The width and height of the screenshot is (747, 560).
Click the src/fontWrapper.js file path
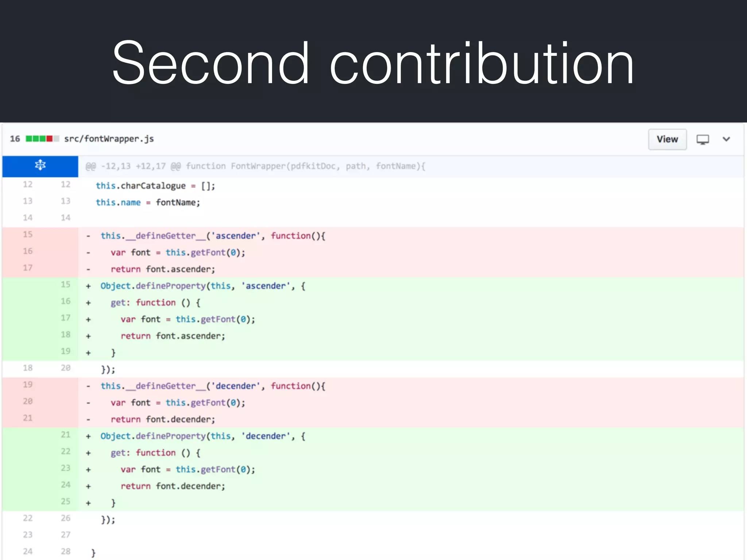(109, 139)
